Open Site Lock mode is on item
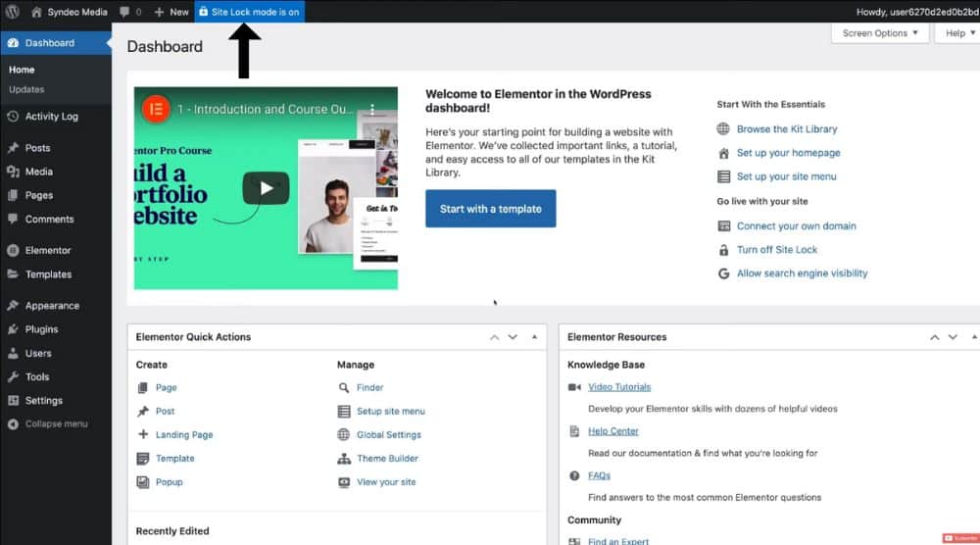 (249, 12)
